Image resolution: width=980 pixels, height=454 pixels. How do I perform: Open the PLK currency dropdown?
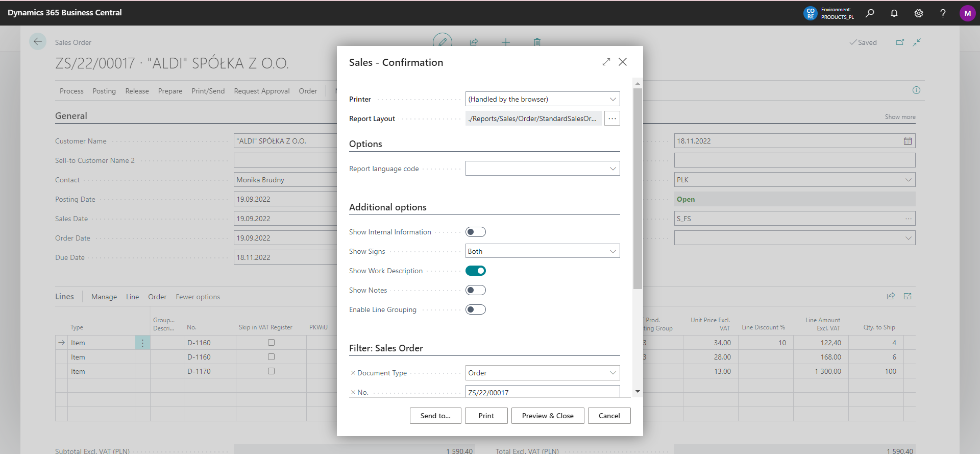[908, 180]
